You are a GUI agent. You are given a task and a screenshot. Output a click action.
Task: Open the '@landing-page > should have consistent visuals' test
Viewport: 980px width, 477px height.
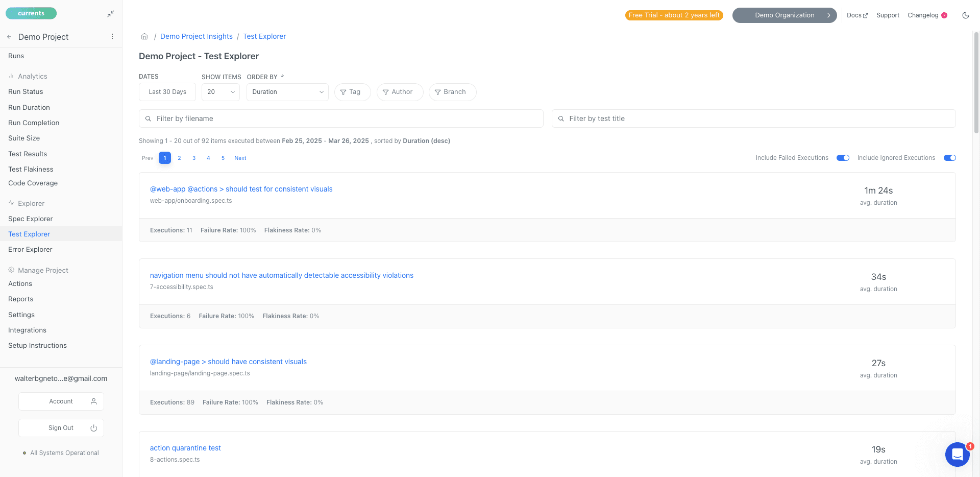pos(228,362)
